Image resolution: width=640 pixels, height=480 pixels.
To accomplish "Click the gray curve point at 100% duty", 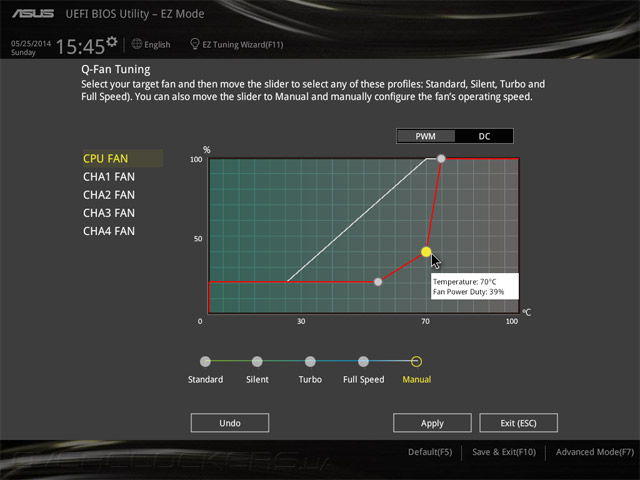I will [x=441, y=158].
